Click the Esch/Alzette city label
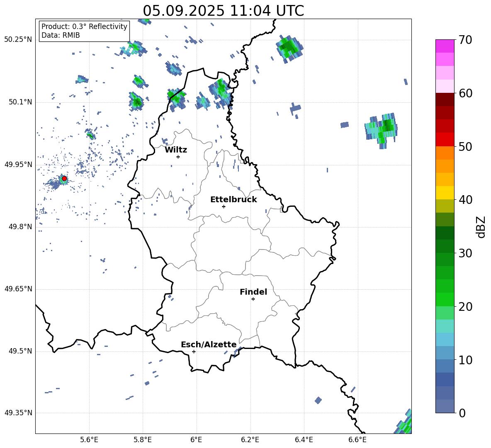 pos(209,344)
